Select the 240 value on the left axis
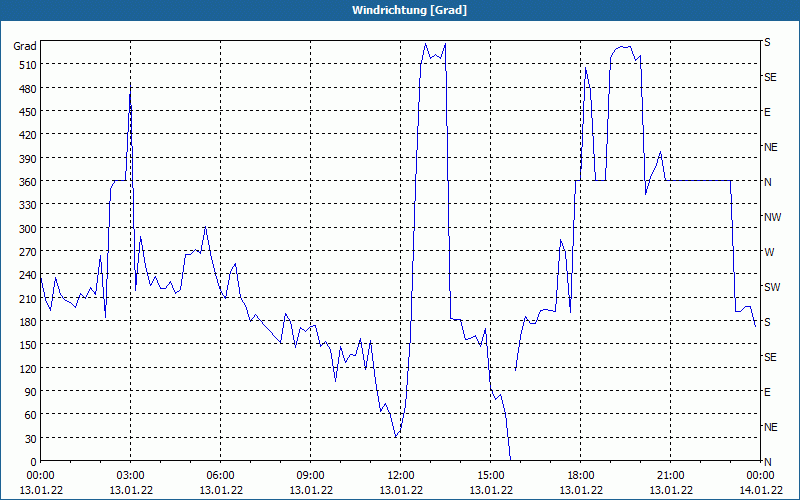Viewport: 800px width, 500px height. (28, 276)
